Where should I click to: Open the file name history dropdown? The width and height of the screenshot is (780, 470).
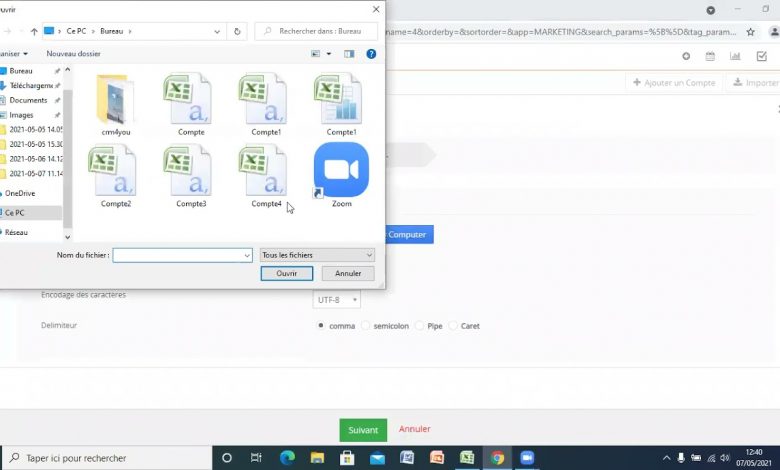[x=247, y=256]
